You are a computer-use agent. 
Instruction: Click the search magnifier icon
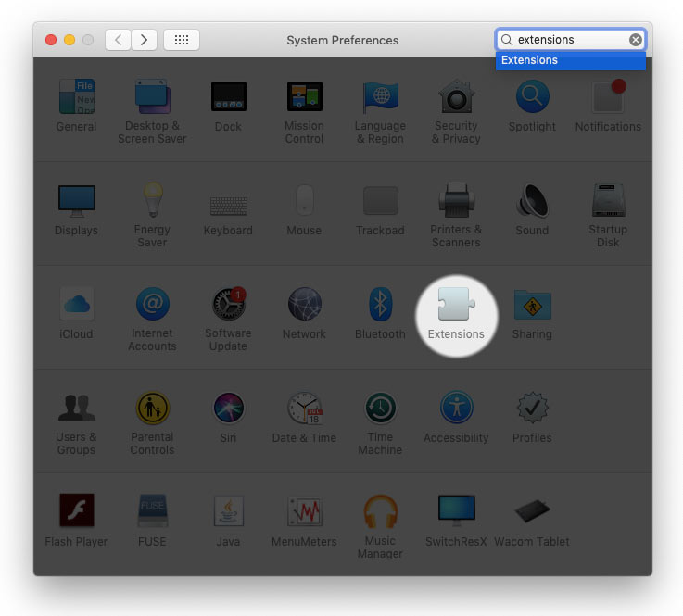[507, 40]
